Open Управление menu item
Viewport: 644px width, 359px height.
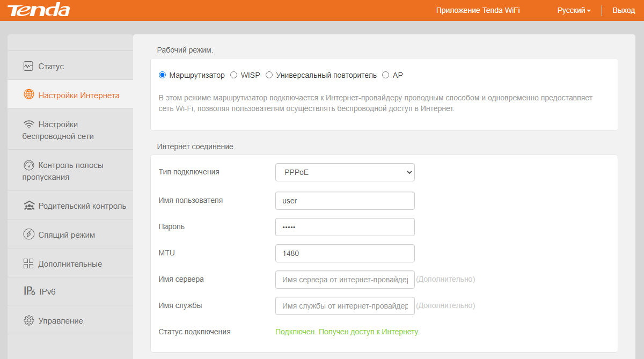point(70,320)
